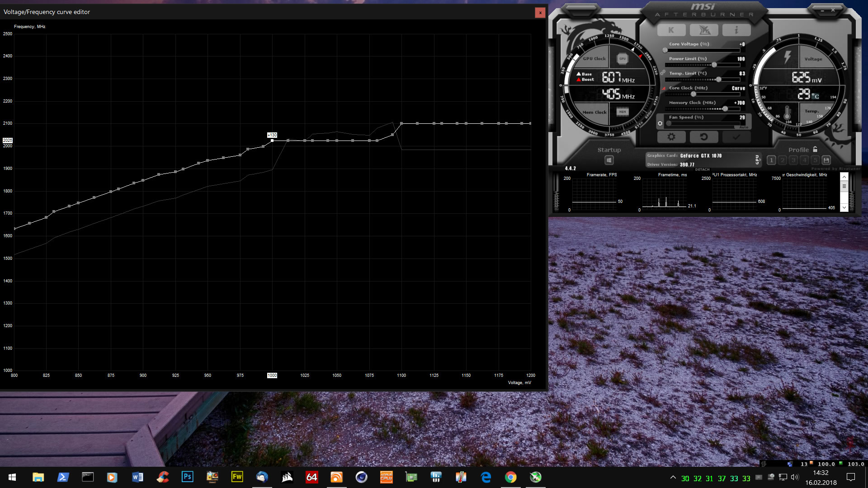Select profile slot 1

771,160
